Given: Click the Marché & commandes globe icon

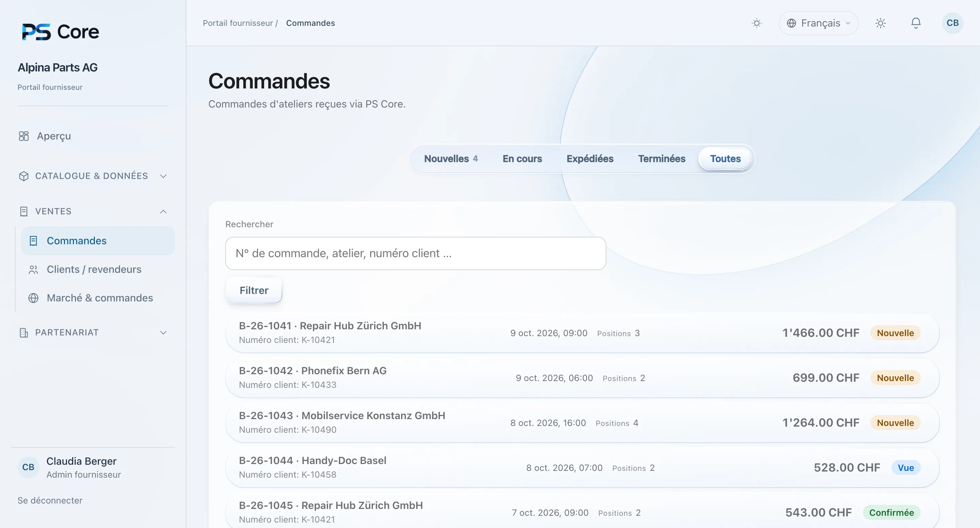Looking at the screenshot, I should (x=33, y=298).
